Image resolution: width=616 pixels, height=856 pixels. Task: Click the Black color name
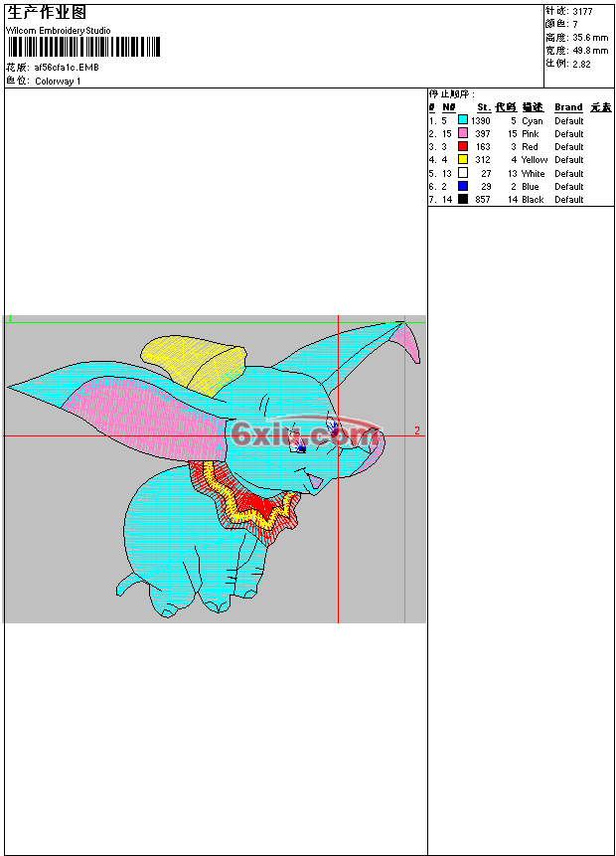pos(533,200)
